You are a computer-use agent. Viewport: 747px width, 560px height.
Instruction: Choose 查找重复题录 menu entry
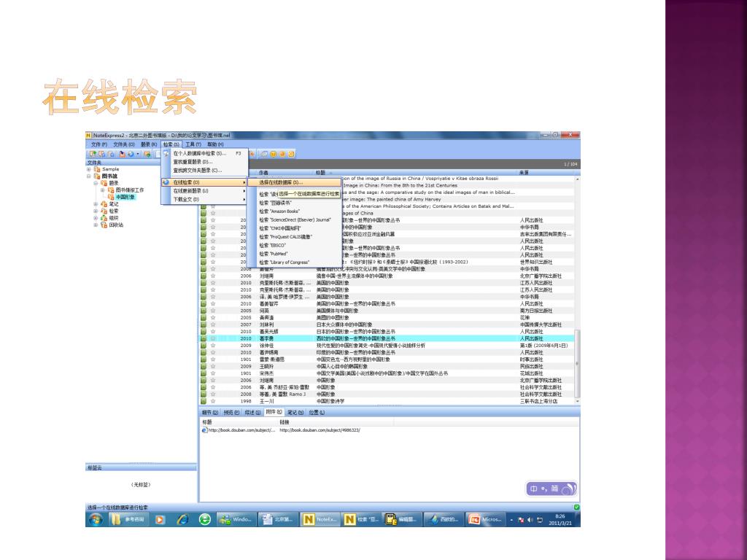204,162
